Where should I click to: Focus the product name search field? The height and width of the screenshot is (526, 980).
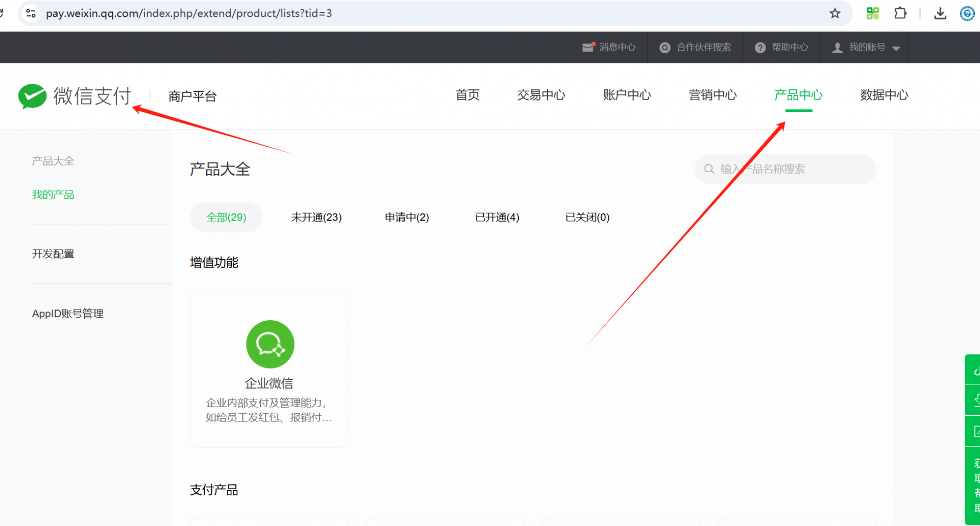(x=785, y=169)
